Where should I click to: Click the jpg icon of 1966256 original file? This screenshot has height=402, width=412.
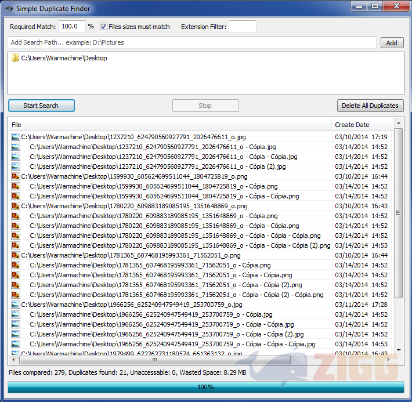[x=15, y=305]
